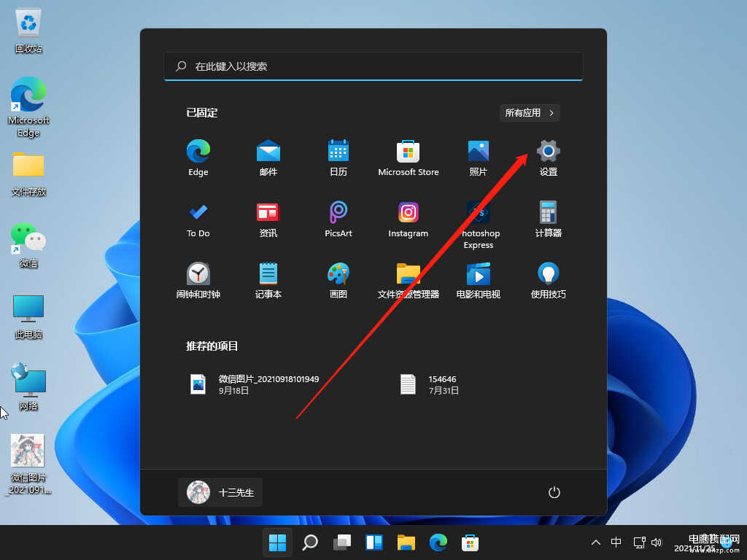Viewport: 747px width, 560px height.
Task: Open 文件资源管理器 file explorer in Start
Action: [x=409, y=281]
